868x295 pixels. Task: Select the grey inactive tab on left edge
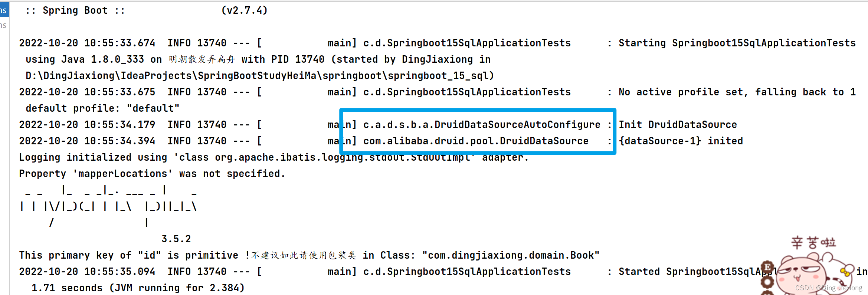4,25
